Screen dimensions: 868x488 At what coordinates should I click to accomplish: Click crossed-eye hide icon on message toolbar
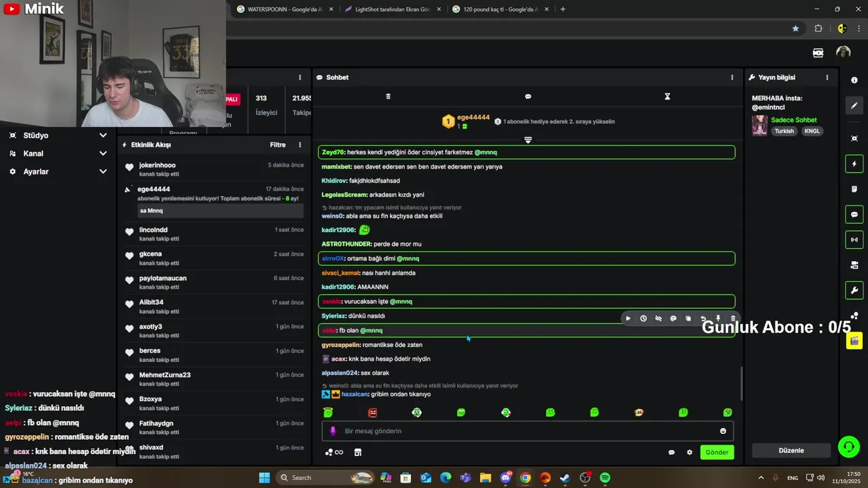[658, 319]
